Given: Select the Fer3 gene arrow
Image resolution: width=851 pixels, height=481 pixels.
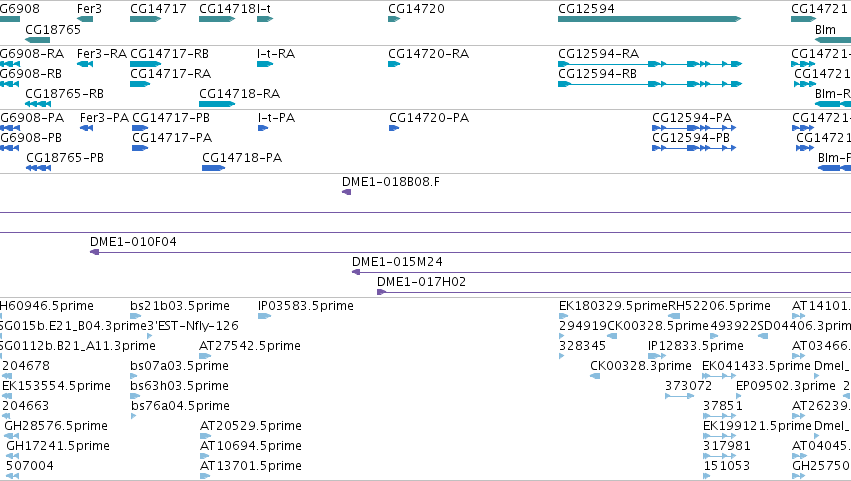Looking at the screenshot, I should tap(85, 20).
